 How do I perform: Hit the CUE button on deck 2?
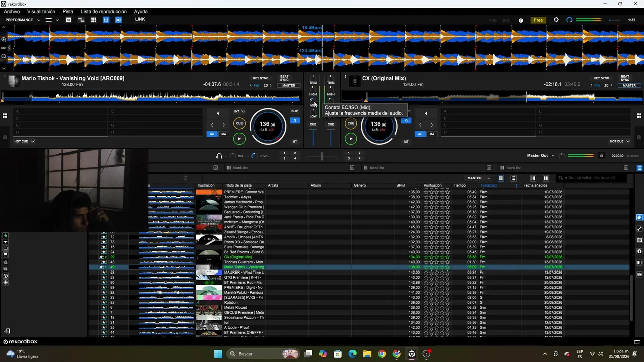coord(351,123)
